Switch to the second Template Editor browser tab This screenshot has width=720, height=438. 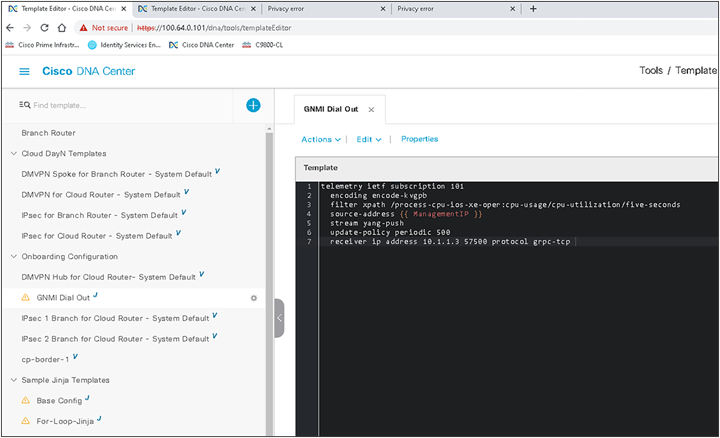click(197, 9)
